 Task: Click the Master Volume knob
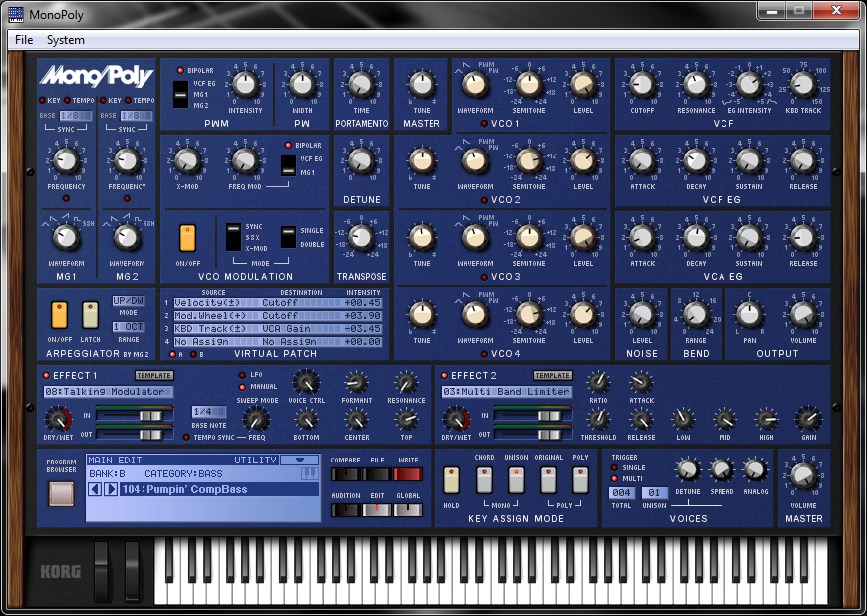click(x=803, y=476)
